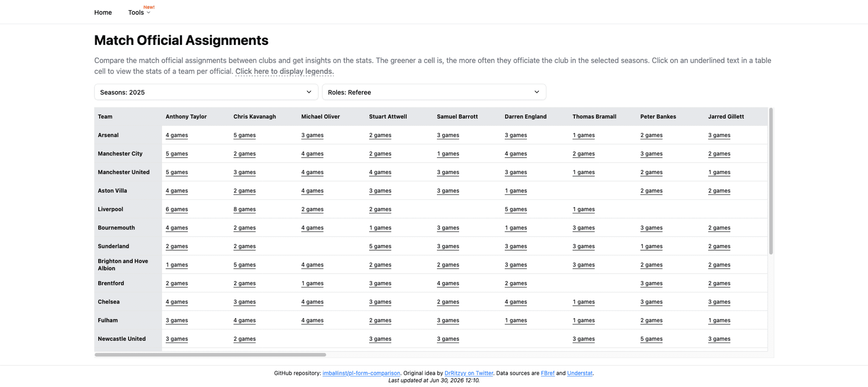Open the Tools menu
This screenshot has width=868, height=387.
[139, 12]
